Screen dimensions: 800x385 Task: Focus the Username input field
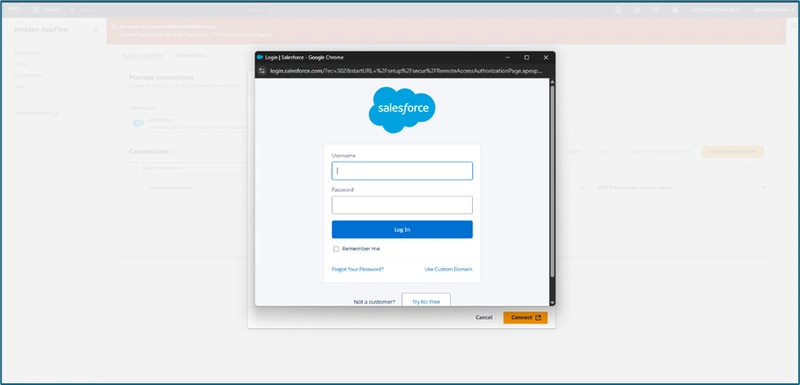click(x=402, y=171)
